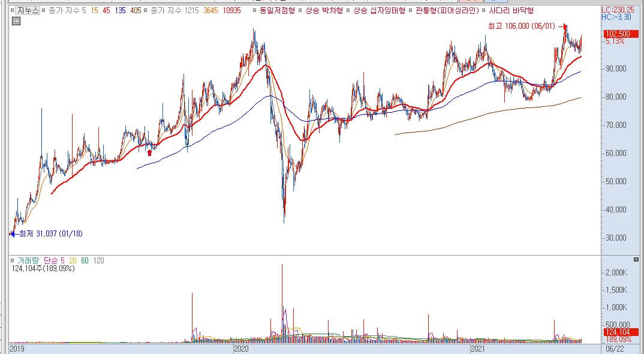Toggle the square marker before 종가 지수 1215
This screenshot has height=354, width=644.
click(x=146, y=11)
